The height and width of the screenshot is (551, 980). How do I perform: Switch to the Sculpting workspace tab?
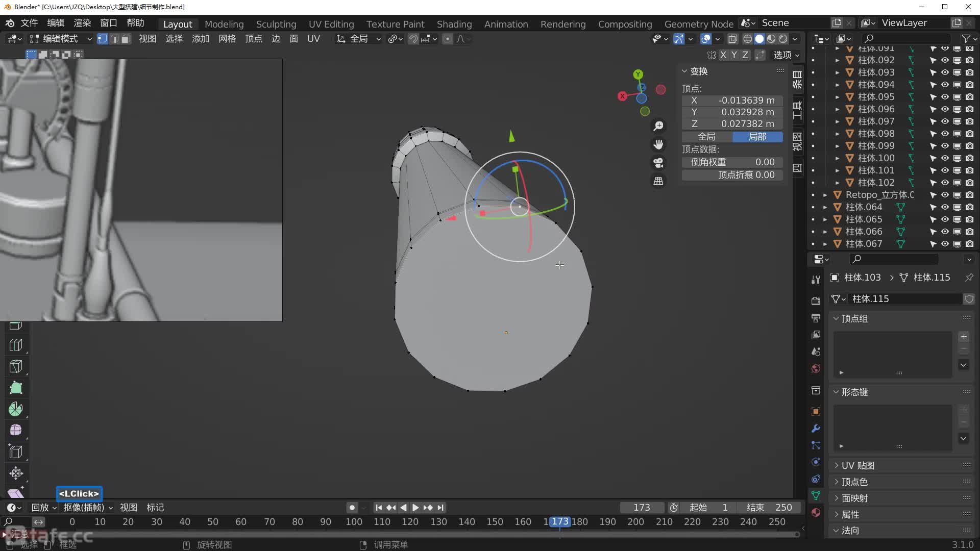tap(276, 24)
